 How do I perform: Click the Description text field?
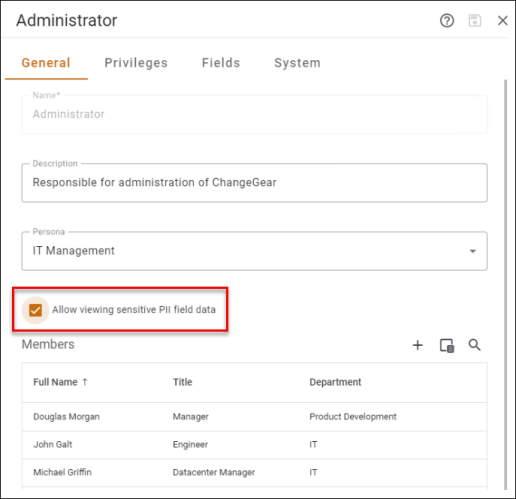coord(254,183)
